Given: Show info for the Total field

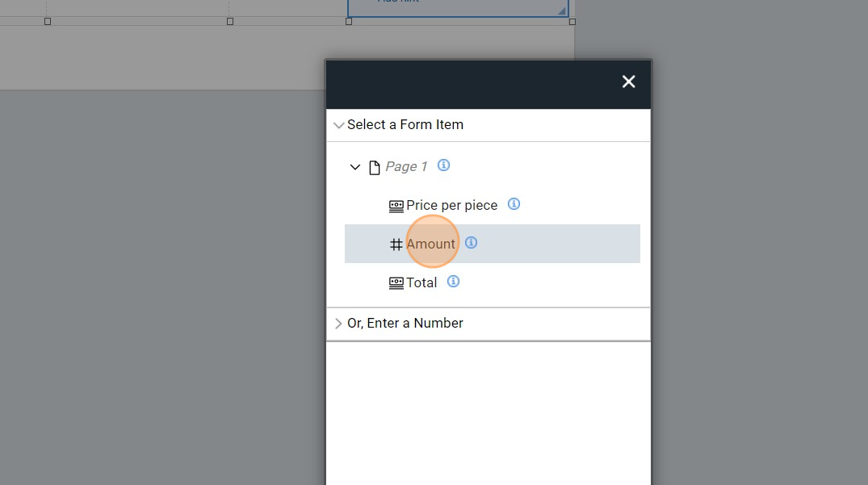Looking at the screenshot, I should (454, 282).
